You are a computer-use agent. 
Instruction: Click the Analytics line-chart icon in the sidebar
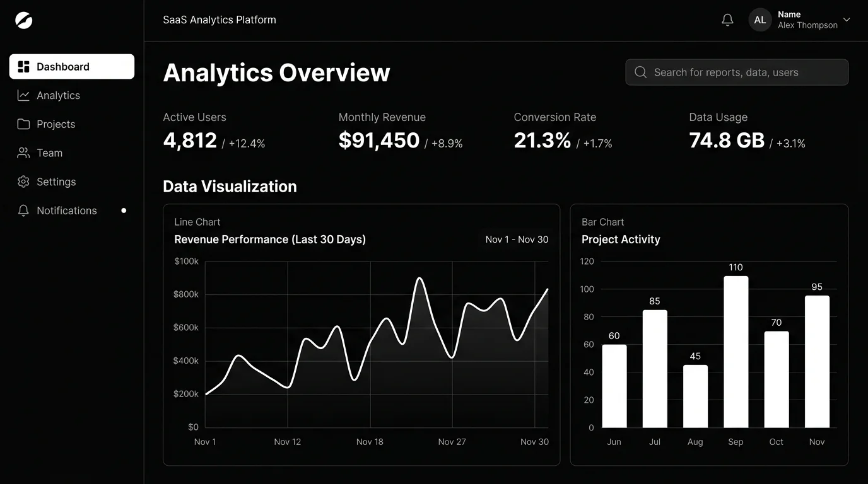23,95
